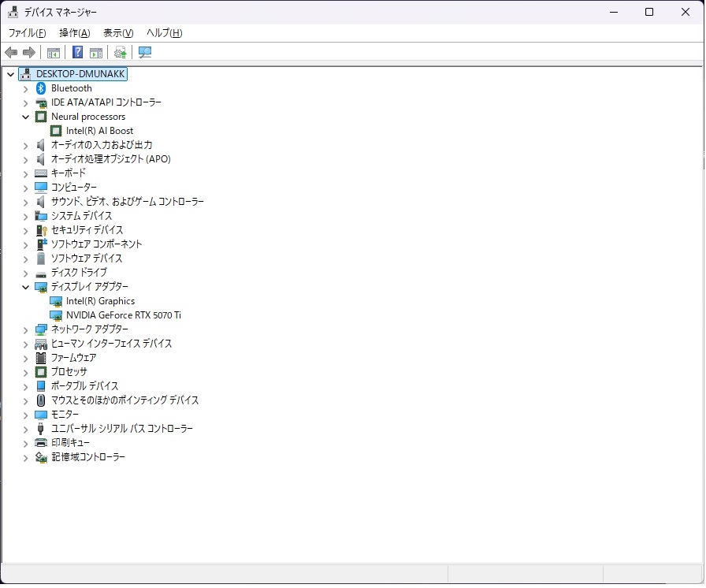706x588 pixels.
Task: Click the Intel(R) Graphics adapter icon
Action: point(56,301)
